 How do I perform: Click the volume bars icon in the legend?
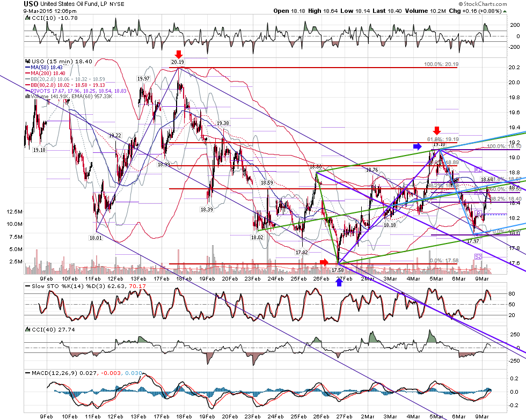[28, 97]
